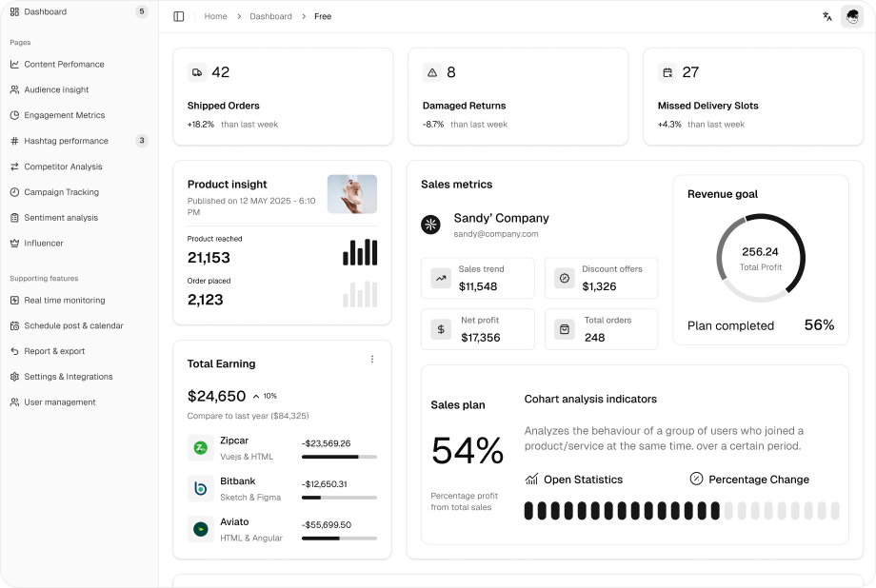Viewport: 876px width, 588px height.
Task: Select the Sentiment analysis document icon
Action: click(13, 217)
